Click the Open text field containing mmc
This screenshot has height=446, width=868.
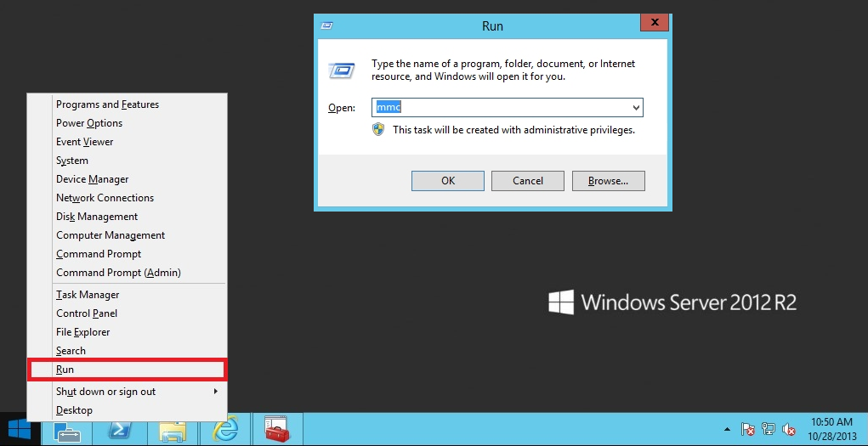click(x=500, y=108)
